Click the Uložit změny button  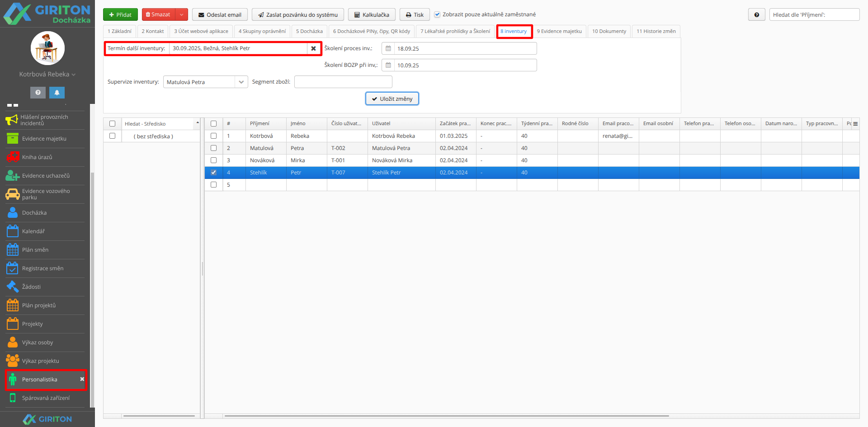[392, 99]
